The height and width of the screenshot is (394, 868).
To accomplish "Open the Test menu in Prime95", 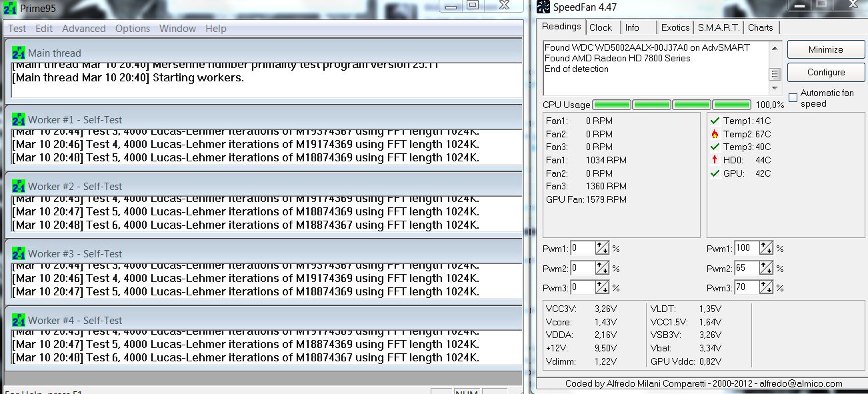I will tap(17, 29).
